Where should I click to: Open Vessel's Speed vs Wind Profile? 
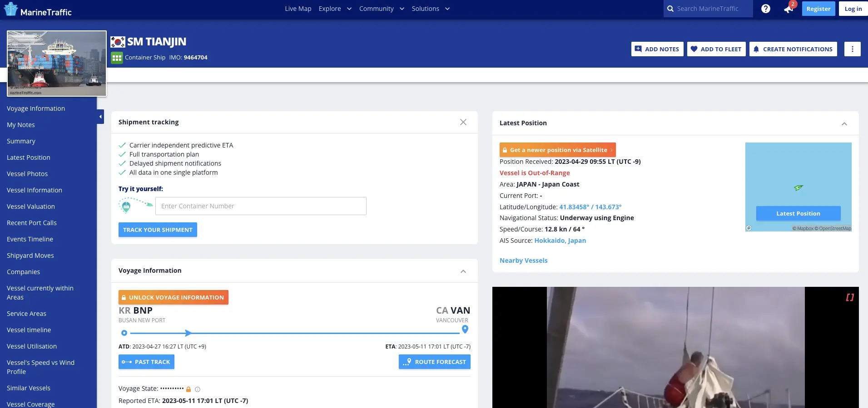[41, 367]
